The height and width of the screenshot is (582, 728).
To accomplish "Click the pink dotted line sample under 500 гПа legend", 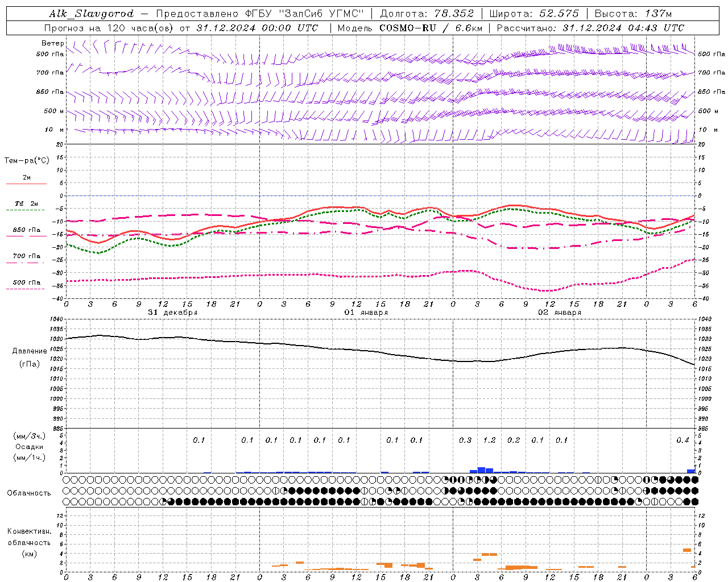I will pyautogui.click(x=26, y=289).
